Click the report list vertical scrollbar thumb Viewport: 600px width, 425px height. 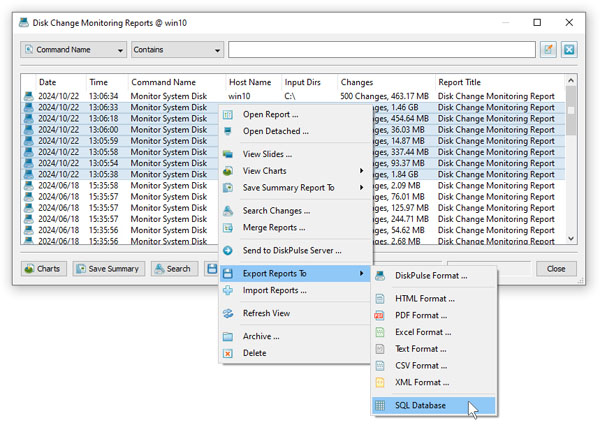click(571, 111)
